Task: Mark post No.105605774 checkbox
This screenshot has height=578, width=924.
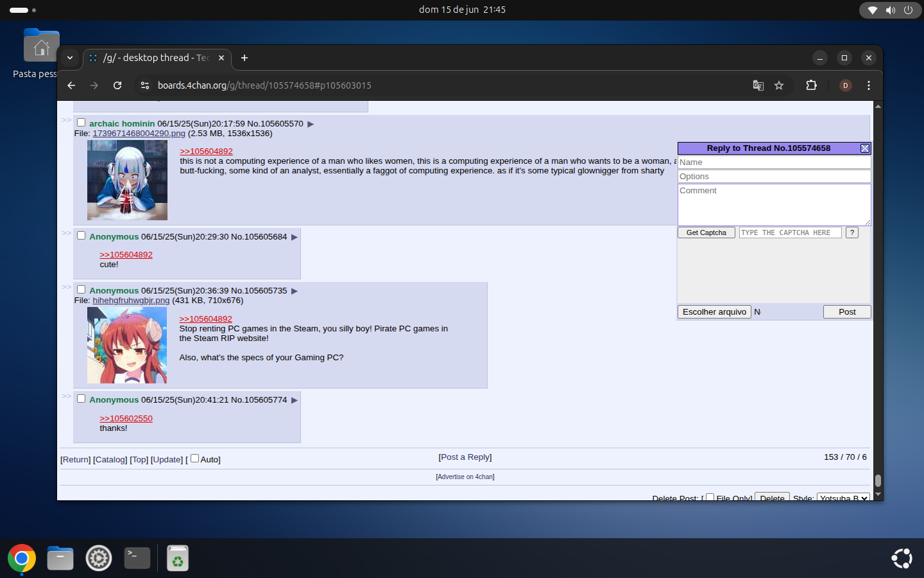Action: 81,399
